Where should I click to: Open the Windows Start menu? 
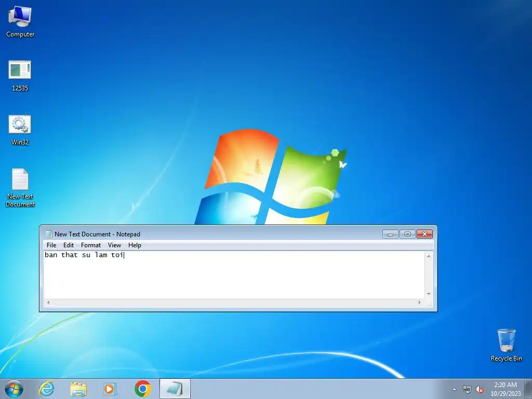click(14, 389)
